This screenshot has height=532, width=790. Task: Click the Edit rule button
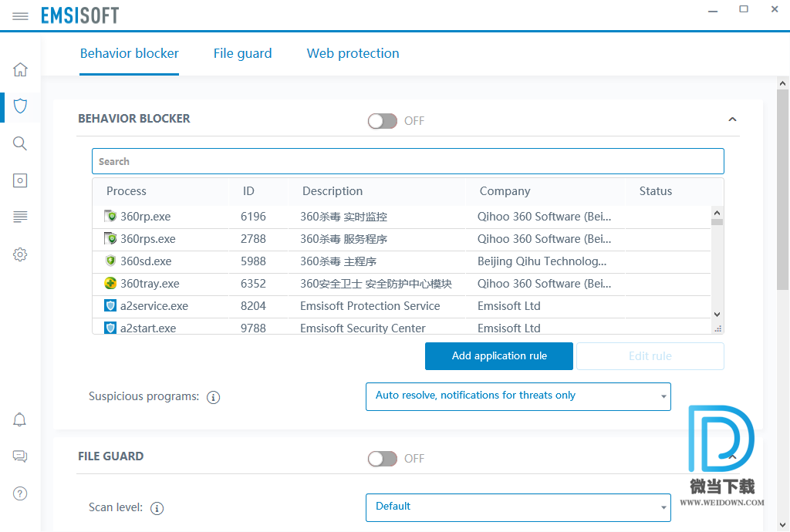(x=650, y=356)
